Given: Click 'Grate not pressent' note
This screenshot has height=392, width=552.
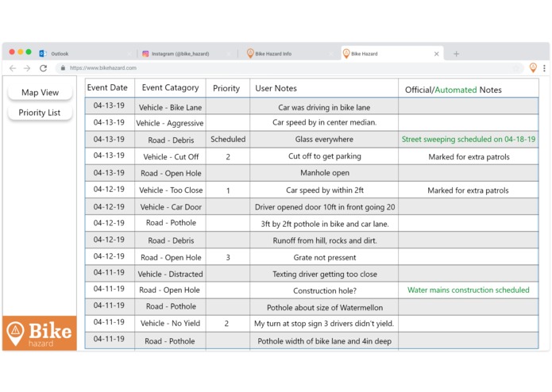Looking at the screenshot, I should [325, 257].
